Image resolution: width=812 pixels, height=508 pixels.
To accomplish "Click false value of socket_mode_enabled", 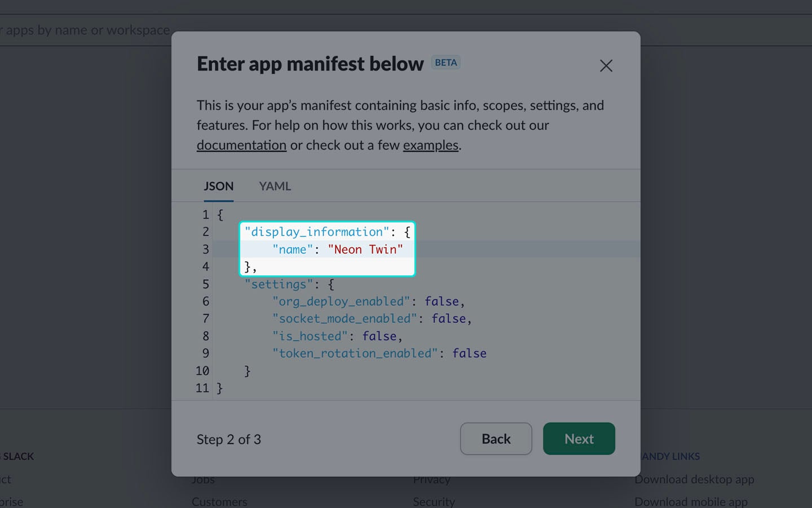I will pos(448,319).
